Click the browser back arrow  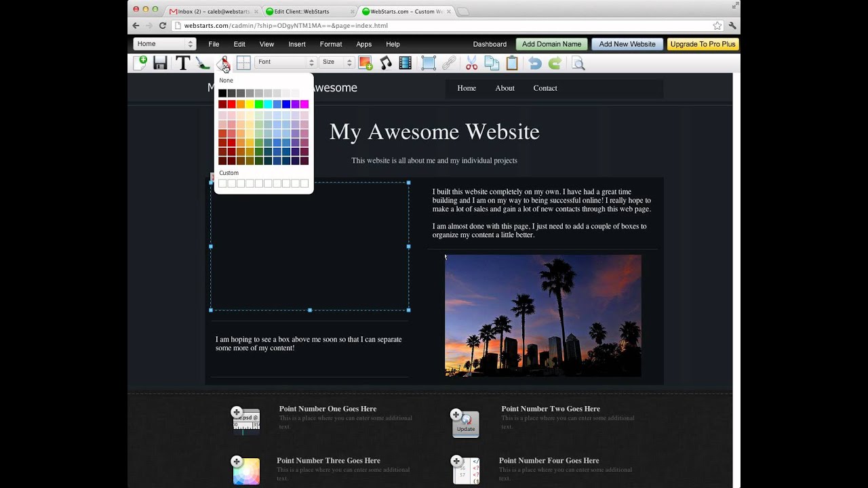pos(136,26)
